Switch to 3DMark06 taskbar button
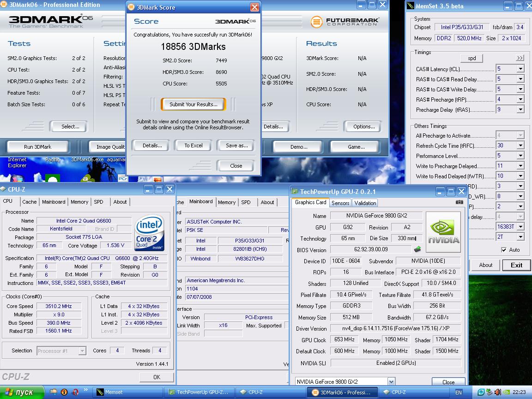 (x=343, y=392)
